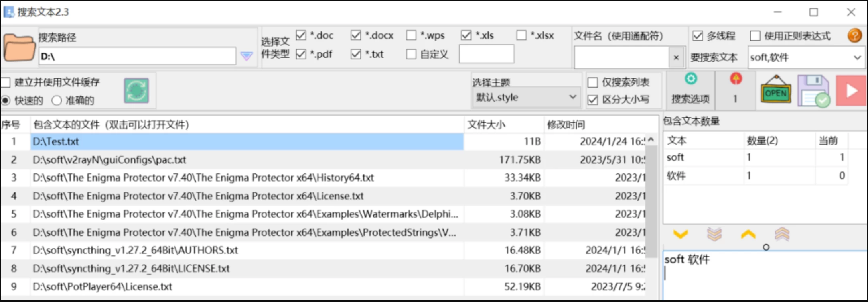This screenshot has height=302, width=868.
Task: Click the green OPEN sign icon
Action: (x=776, y=90)
